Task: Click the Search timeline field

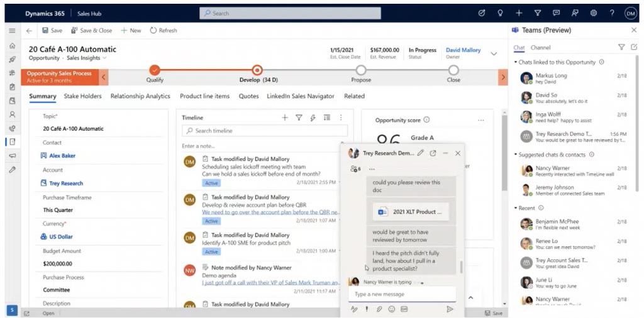Action: tap(265, 131)
